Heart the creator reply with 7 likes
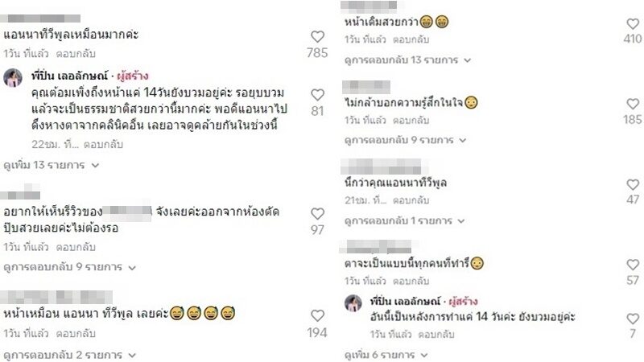 [633, 319]
